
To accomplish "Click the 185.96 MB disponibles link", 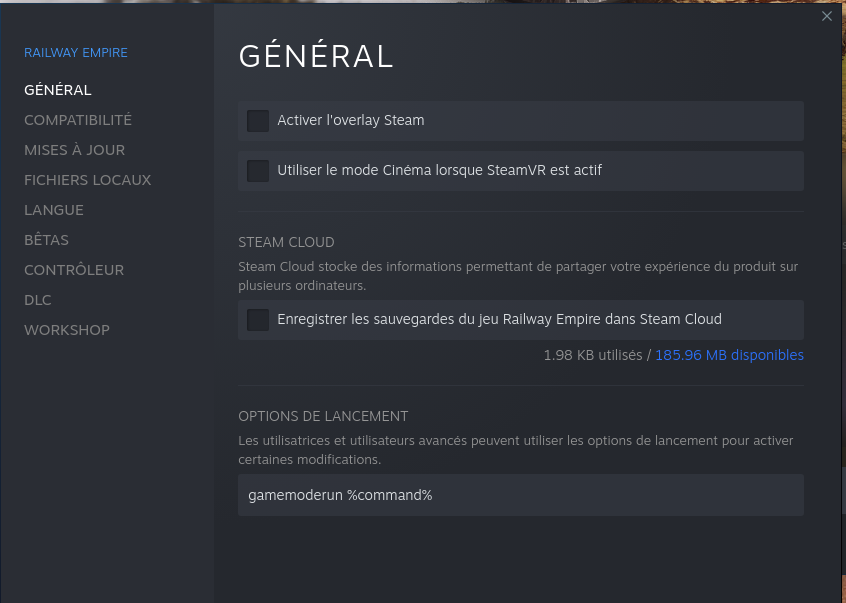I will (729, 355).
